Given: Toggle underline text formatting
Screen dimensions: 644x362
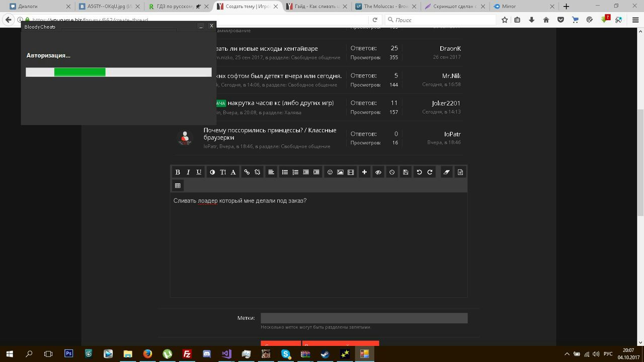Looking at the screenshot, I should click(x=199, y=172).
